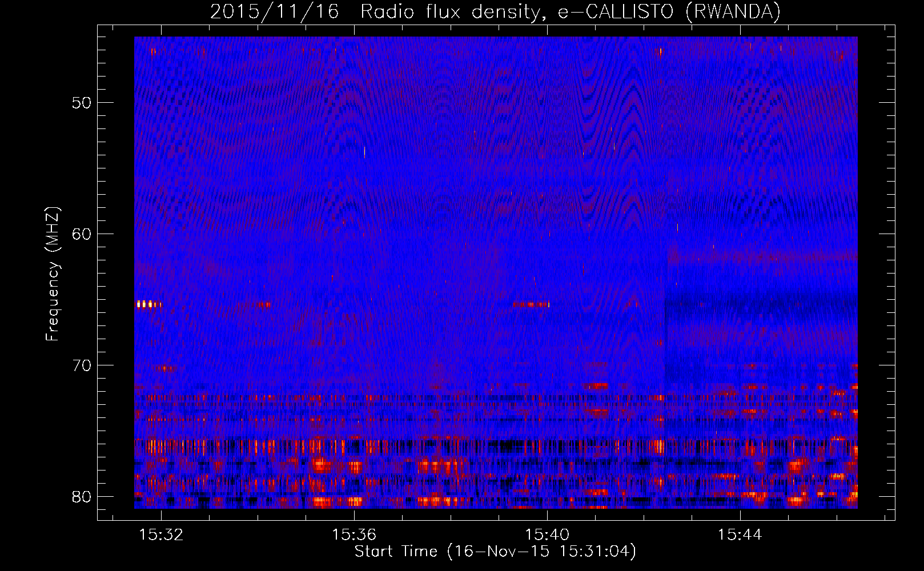
Task: Click the 70 MHz frequency tick label
Action: (x=82, y=365)
